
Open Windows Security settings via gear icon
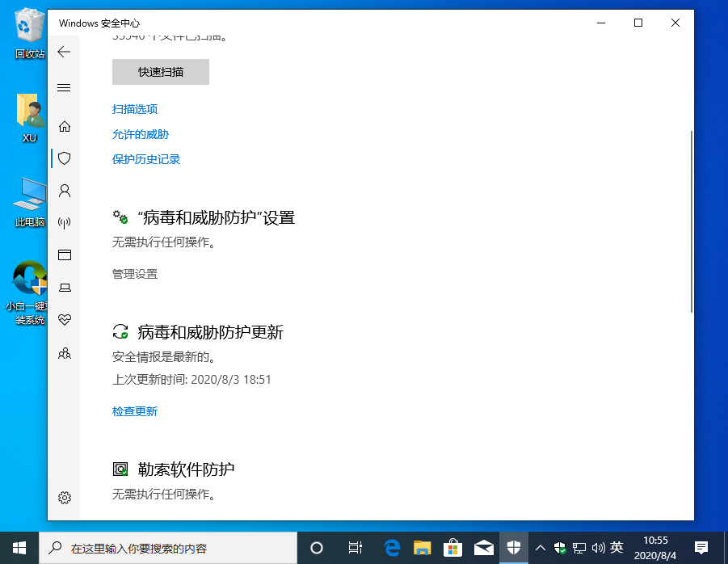coord(64,498)
